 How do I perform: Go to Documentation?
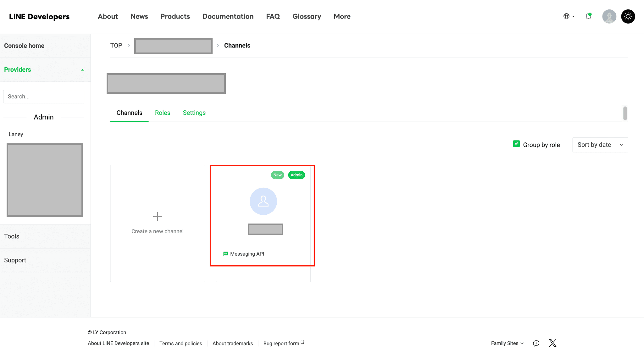228,16
